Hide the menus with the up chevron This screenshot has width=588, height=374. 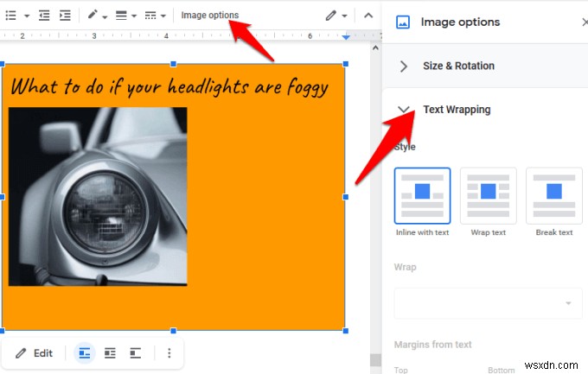(x=368, y=16)
